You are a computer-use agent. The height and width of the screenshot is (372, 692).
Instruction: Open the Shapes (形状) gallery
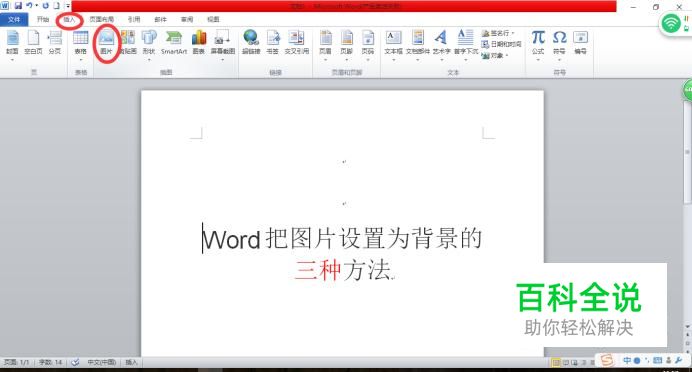(x=149, y=42)
